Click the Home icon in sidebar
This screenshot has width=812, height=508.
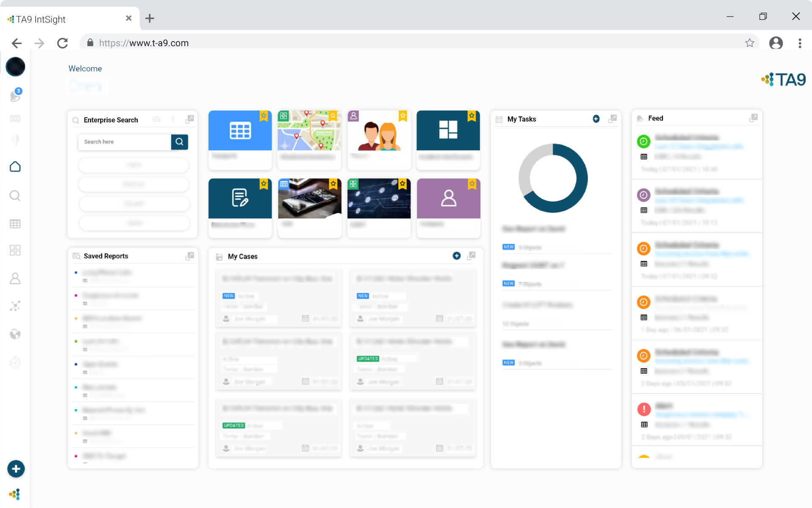pyautogui.click(x=15, y=167)
